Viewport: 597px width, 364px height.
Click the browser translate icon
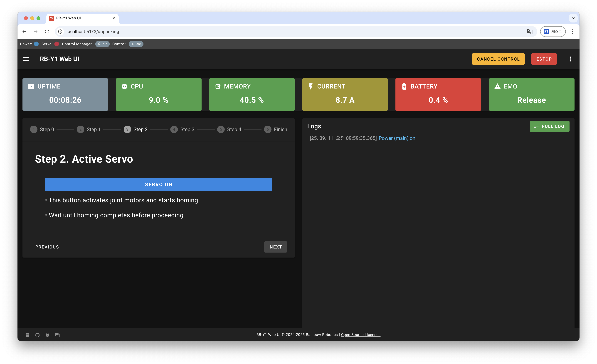[530, 32]
